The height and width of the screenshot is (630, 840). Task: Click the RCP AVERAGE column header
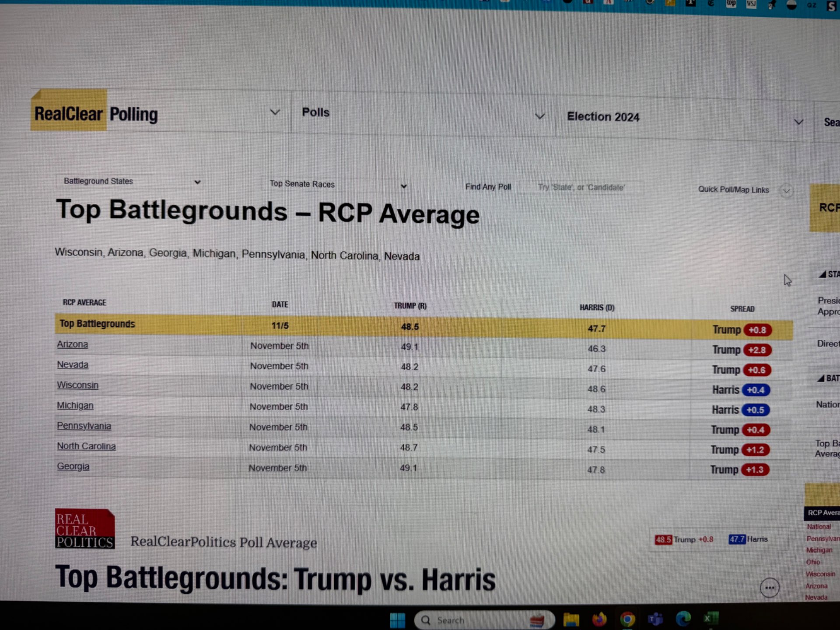[x=84, y=302]
